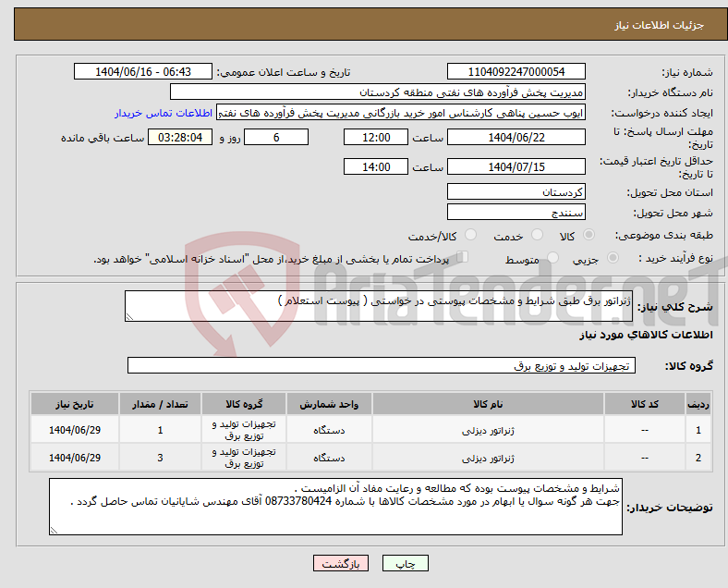
Task: Click the واحد شمارش column header
Action: [329, 404]
